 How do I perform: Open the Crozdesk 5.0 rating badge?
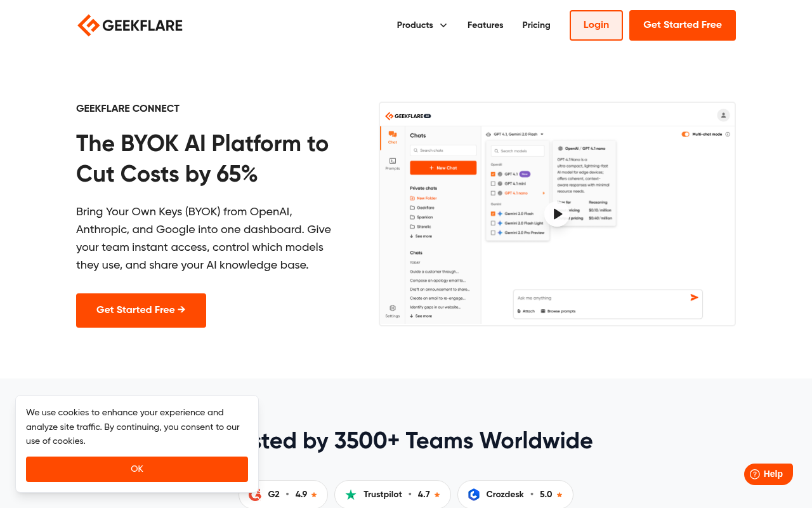click(515, 494)
